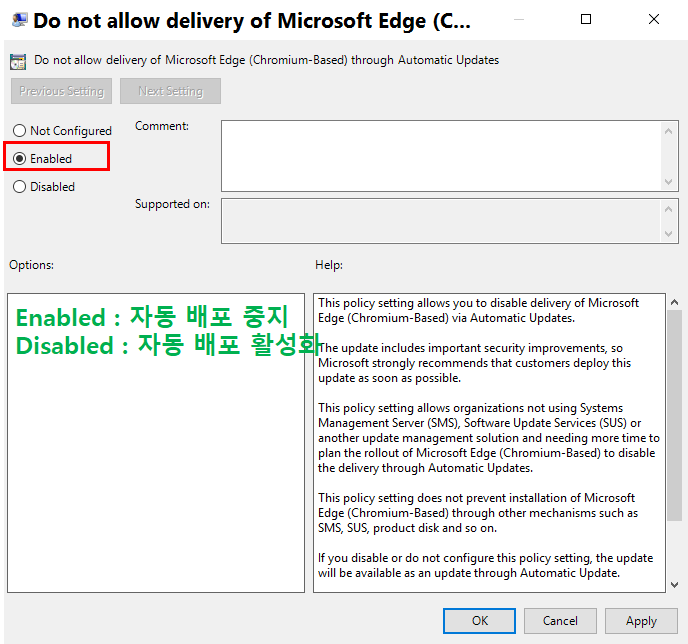
Task: Click the Options pane area
Action: point(156,443)
